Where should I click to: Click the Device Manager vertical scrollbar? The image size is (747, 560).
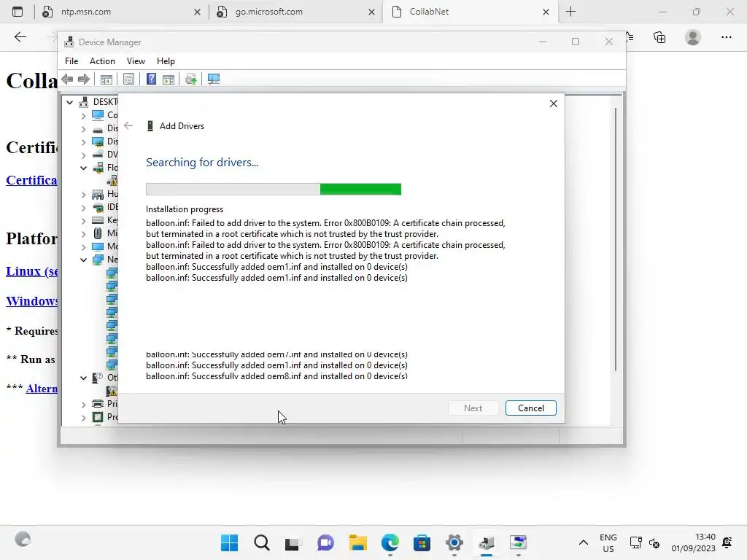[616, 239]
